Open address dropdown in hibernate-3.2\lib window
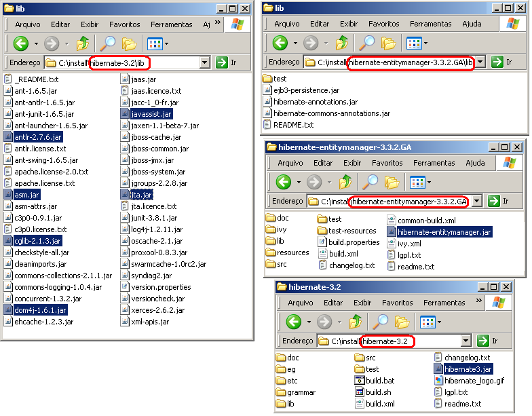This screenshot has height=416, width=532. [204, 62]
